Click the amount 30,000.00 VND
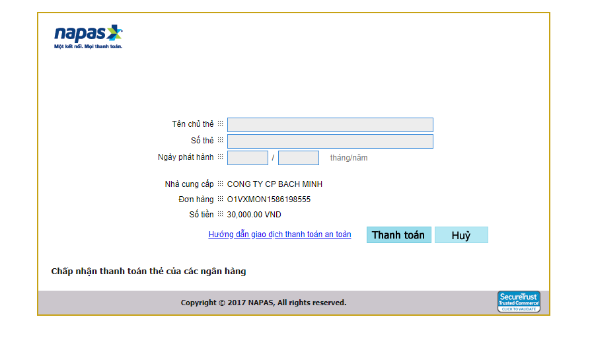Image resolution: width=590 pixels, height=364 pixels. (254, 215)
